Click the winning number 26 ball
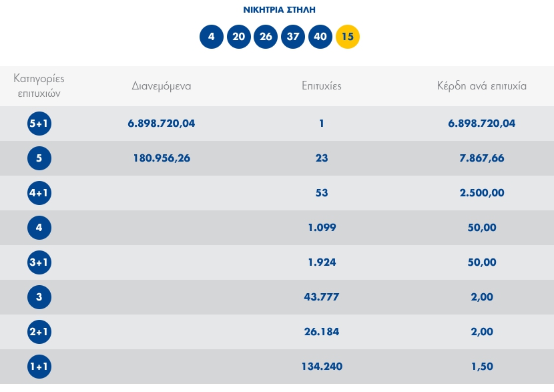Image resolution: width=554 pixels, height=392 pixels. (x=266, y=37)
